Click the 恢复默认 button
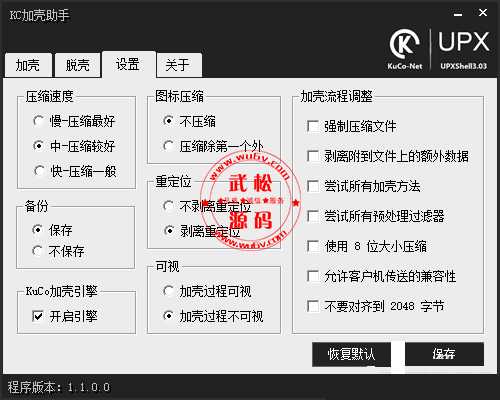Viewport: 500px width, 400px height. click(x=351, y=354)
